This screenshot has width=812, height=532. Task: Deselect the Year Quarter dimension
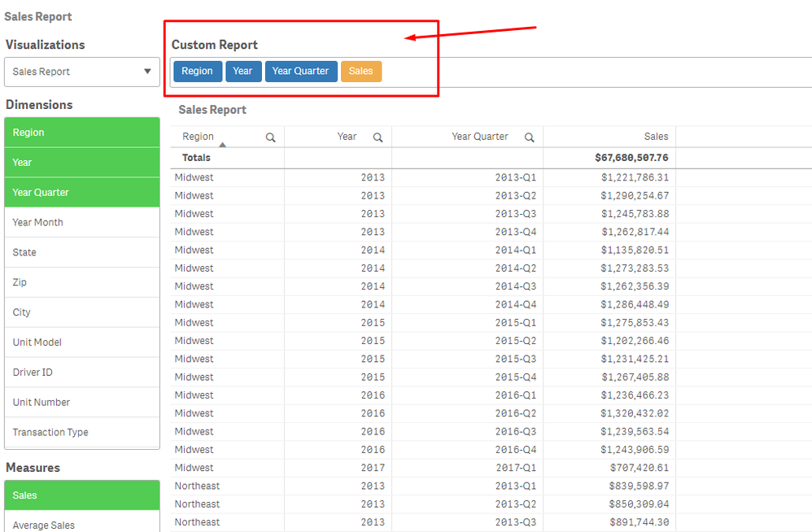coord(82,193)
